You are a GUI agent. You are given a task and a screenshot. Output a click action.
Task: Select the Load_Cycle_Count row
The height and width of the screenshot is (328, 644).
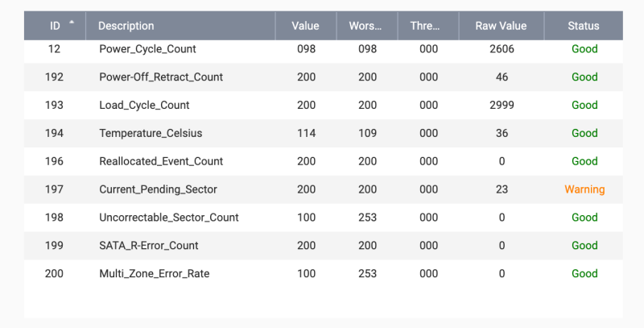coord(324,106)
